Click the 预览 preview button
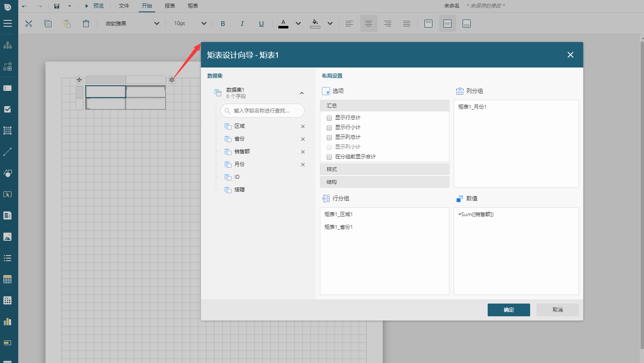Image resolution: width=644 pixels, height=363 pixels. click(x=94, y=6)
